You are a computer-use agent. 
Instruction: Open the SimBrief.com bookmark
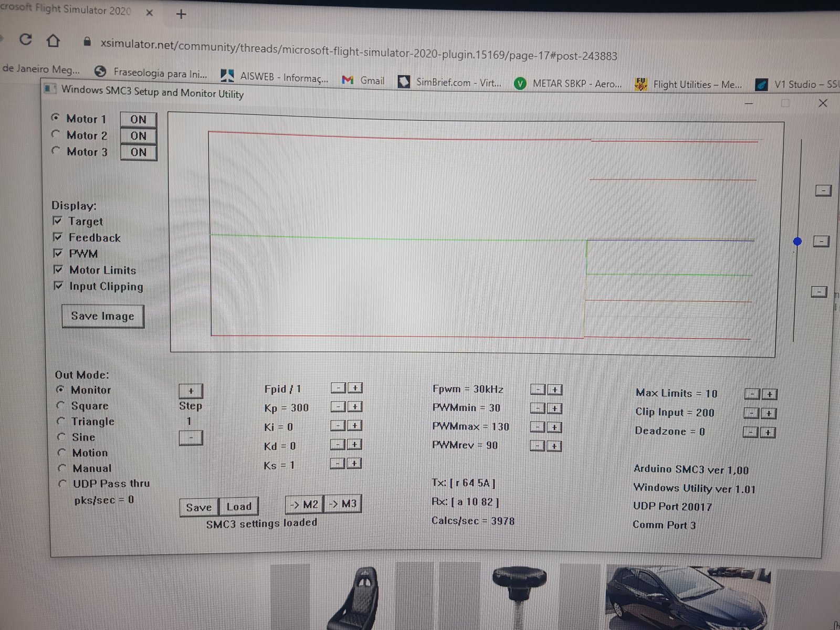449,82
